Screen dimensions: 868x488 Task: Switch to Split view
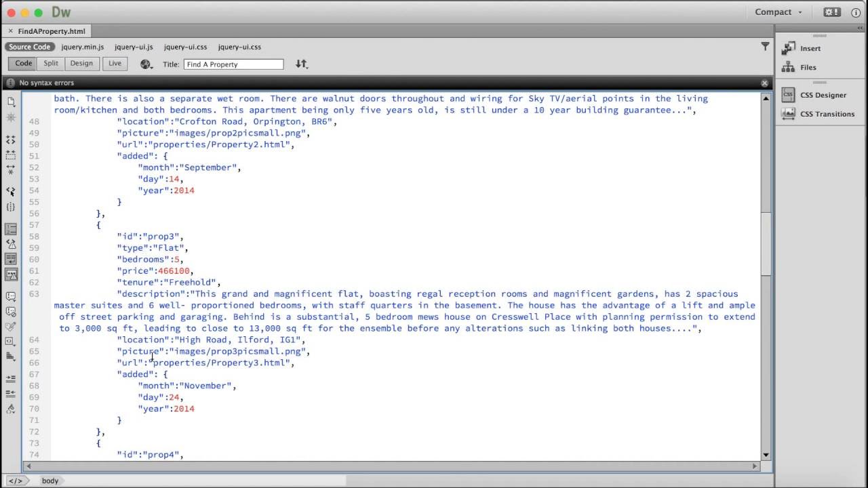pyautogui.click(x=52, y=64)
